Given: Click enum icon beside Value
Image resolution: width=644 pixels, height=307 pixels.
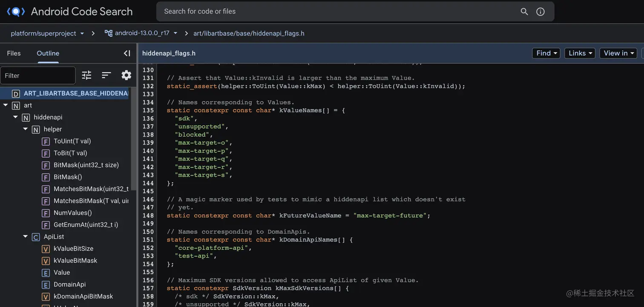Looking at the screenshot, I should 46,273.
